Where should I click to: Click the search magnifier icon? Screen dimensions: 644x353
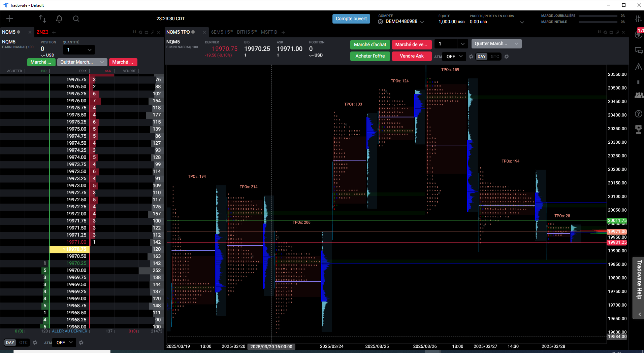(76, 19)
